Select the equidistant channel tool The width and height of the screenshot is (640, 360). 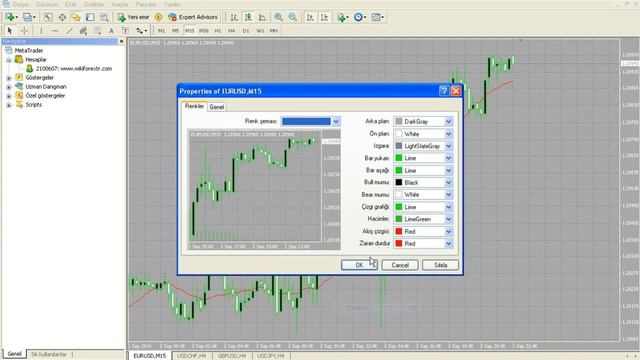click(83, 31)
